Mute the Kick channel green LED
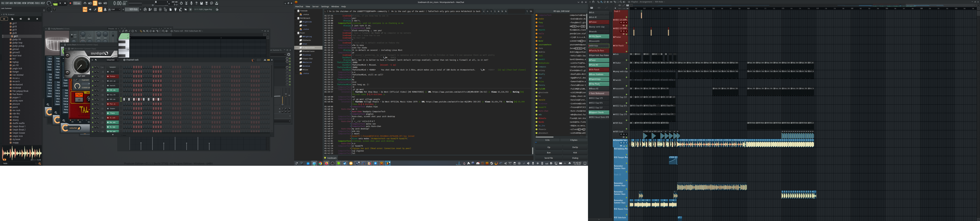 [92, 72]
